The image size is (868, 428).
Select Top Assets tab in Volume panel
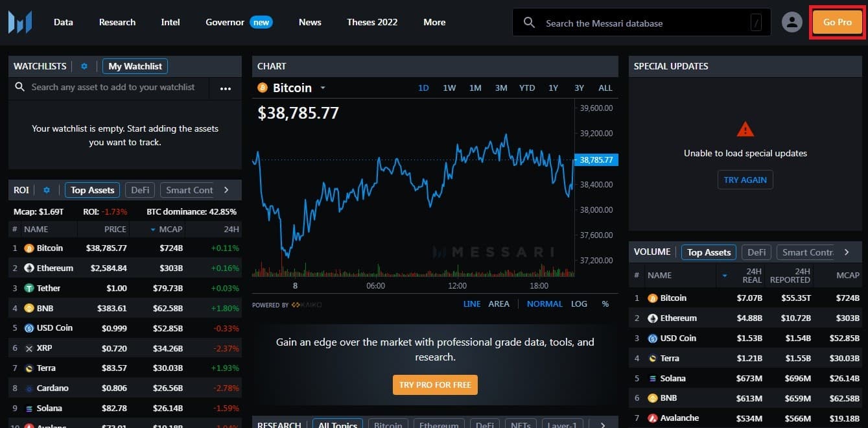(709, 252)
